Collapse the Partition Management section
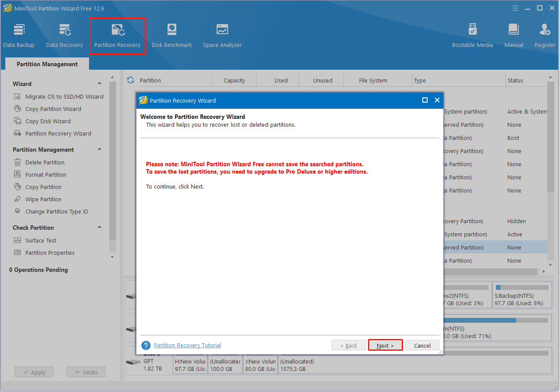The height and width of the screenshot is (392, 560). [x=100, y=150]
